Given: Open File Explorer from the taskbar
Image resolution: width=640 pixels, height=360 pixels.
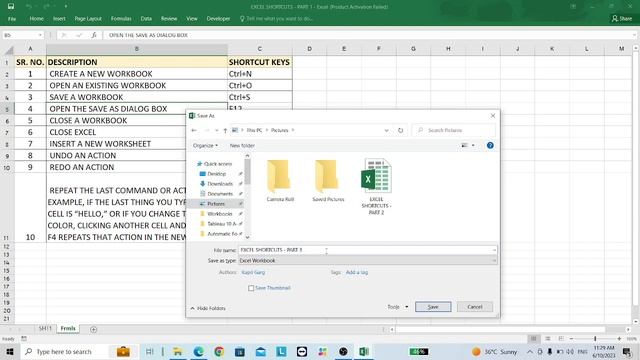Looking at the screenshot, I should click(x=178, y=351).
